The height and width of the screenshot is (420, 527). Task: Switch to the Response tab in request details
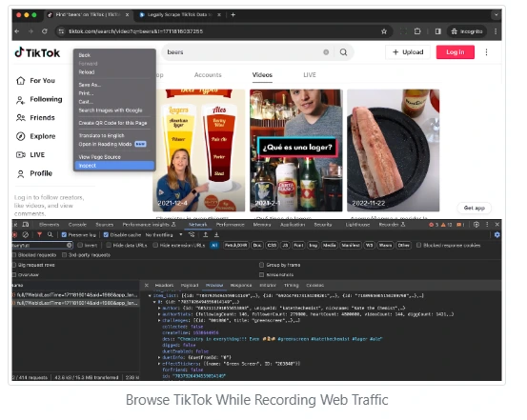pyautogui.click(x=241, y=286)
